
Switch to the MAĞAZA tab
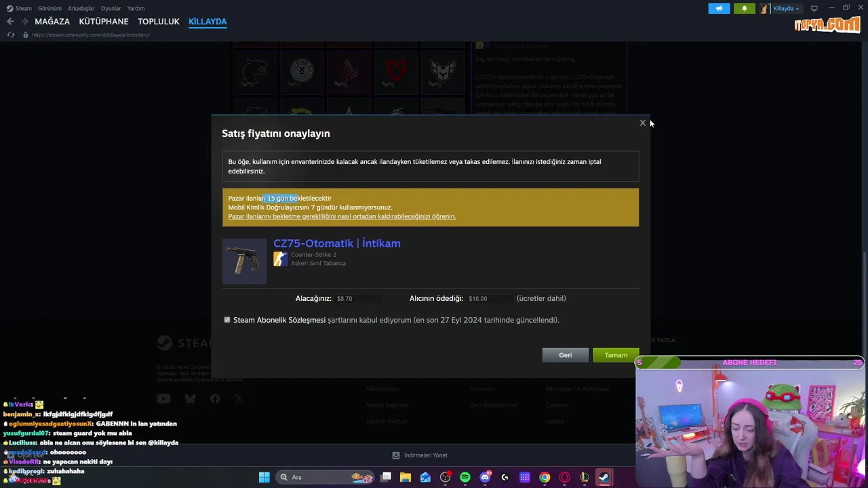coord(52,22)
